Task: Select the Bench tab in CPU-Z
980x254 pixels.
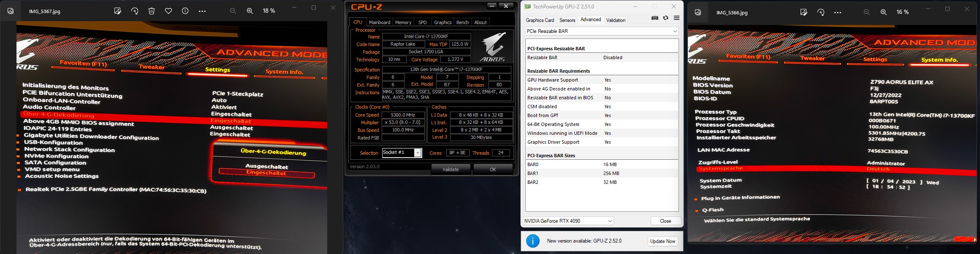Action: coord(462,22)
